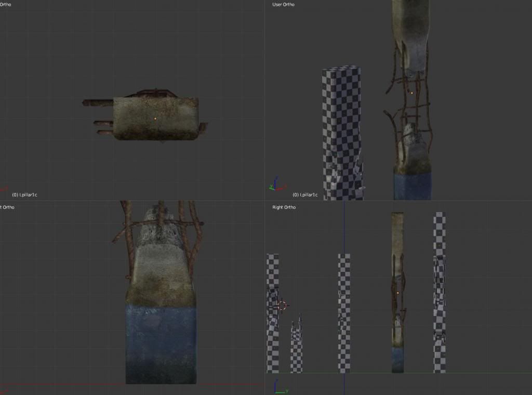Click the blue base of the User Ortho textured pillar
This screenshot has height=395, width=532.
(x=413, y=186)
